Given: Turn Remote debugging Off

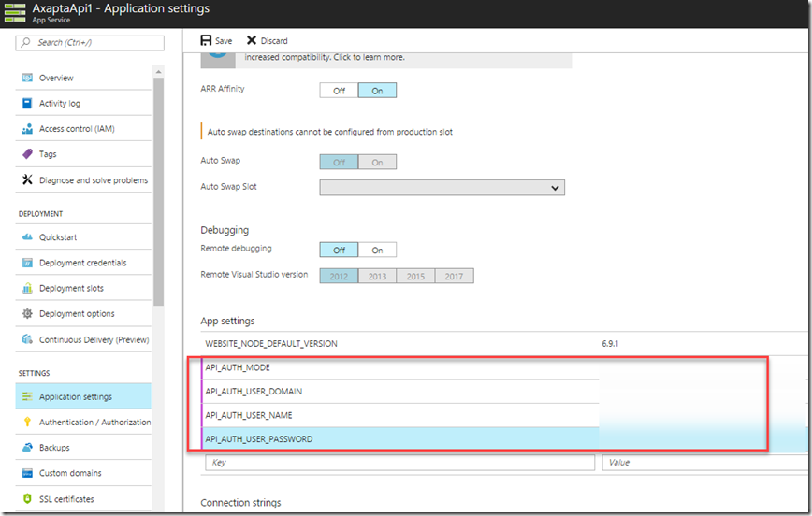Looking at the screenshot, I should 339,250.
